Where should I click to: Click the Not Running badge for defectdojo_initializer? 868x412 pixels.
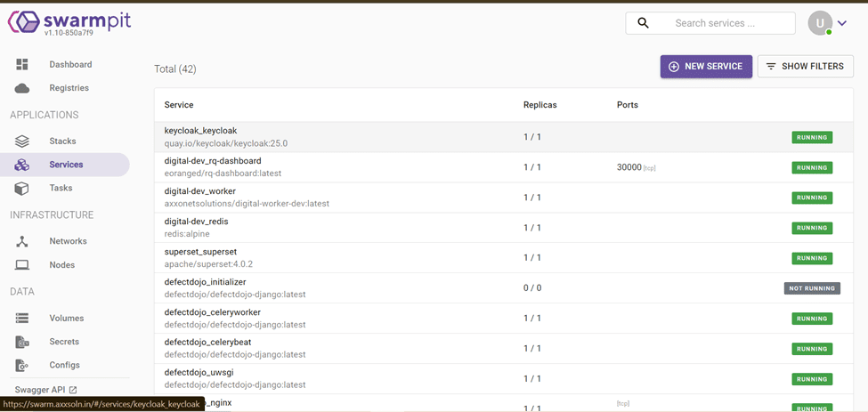[812, 288]
